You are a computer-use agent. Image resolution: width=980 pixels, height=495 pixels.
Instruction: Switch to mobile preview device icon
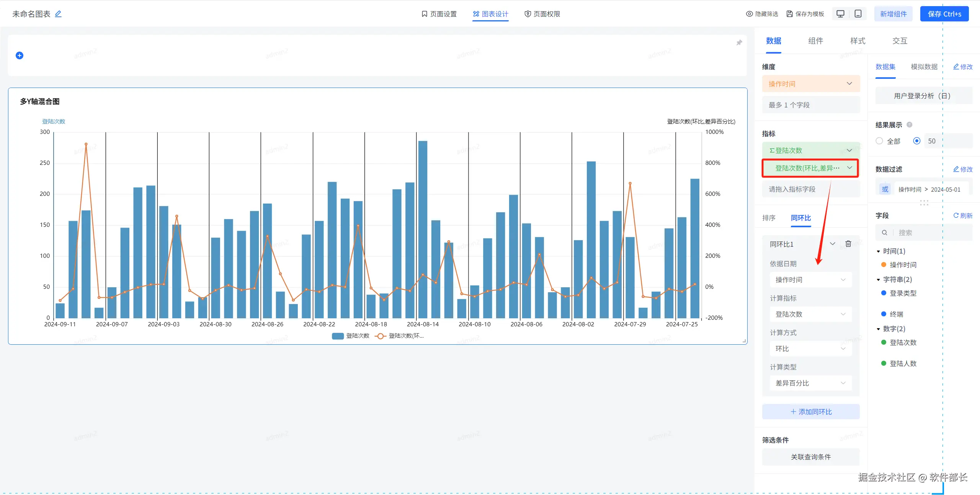(x=858, y=14)
